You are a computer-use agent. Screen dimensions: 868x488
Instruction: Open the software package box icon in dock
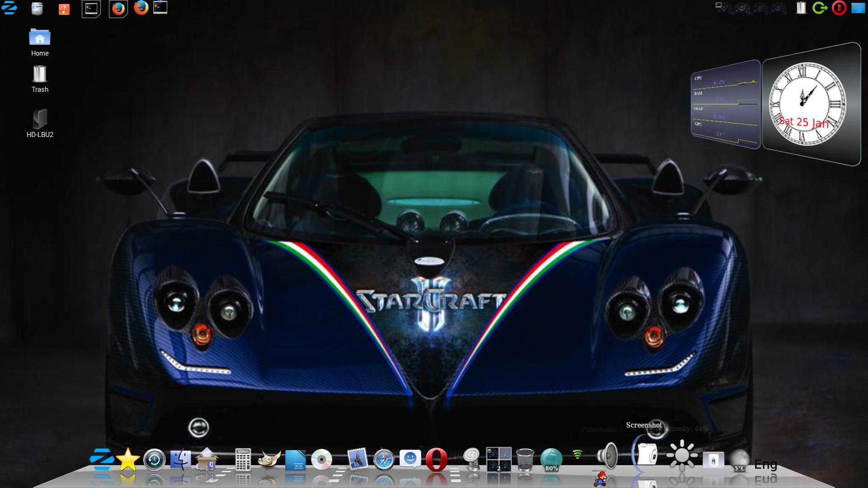pos(207,460)
